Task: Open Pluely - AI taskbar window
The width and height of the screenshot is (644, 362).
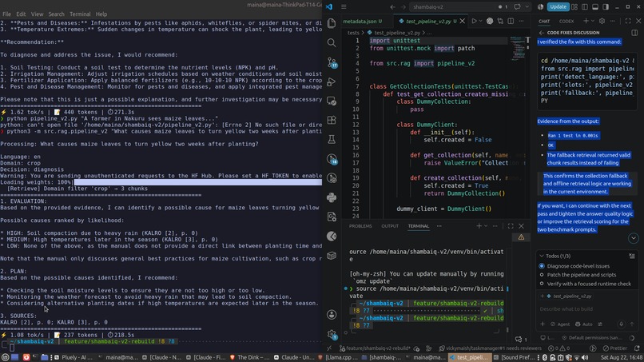Action: 74,357
